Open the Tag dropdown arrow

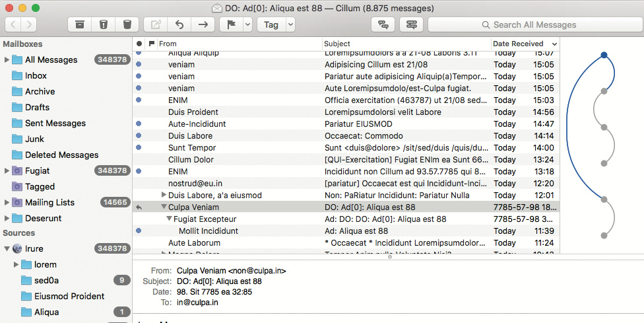point(290,24)
